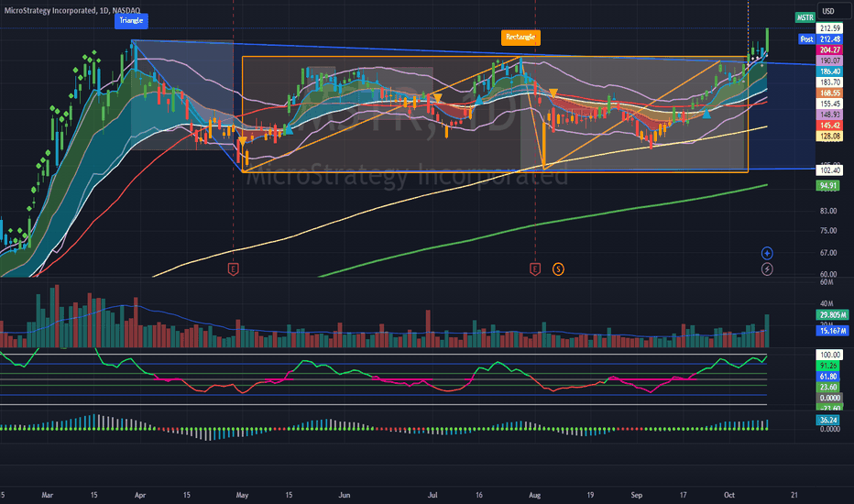
Task: Click the 100.00 oscillator level label
Action: coord(829,355)
